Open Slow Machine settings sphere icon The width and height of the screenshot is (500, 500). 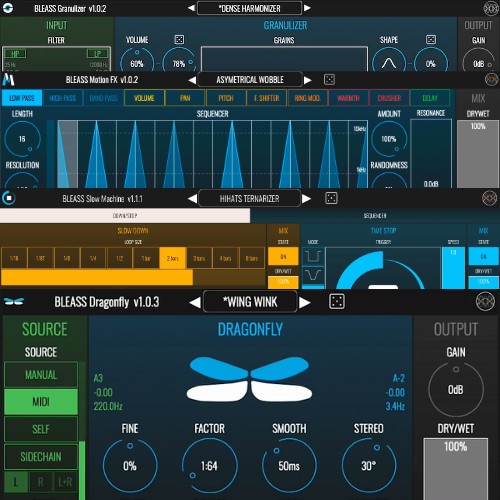pyautogui.click(x=489, y=198)
